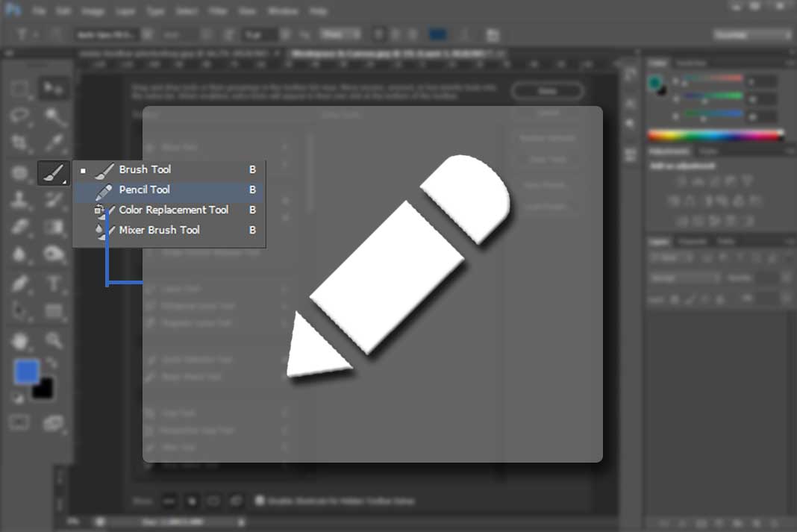Screen dimensions: 797x532
Task: Open the Layer menu
Action: 125,11
